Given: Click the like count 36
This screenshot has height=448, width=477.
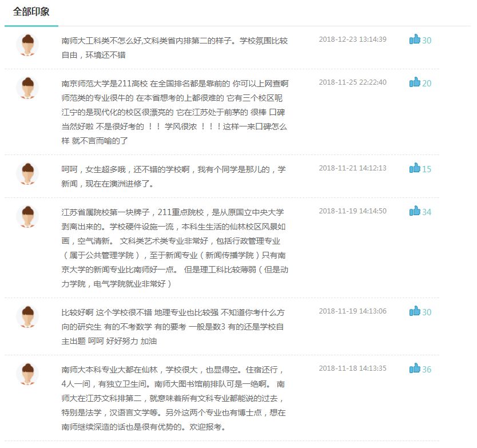Looking at the screenshot, I should 427,370.
